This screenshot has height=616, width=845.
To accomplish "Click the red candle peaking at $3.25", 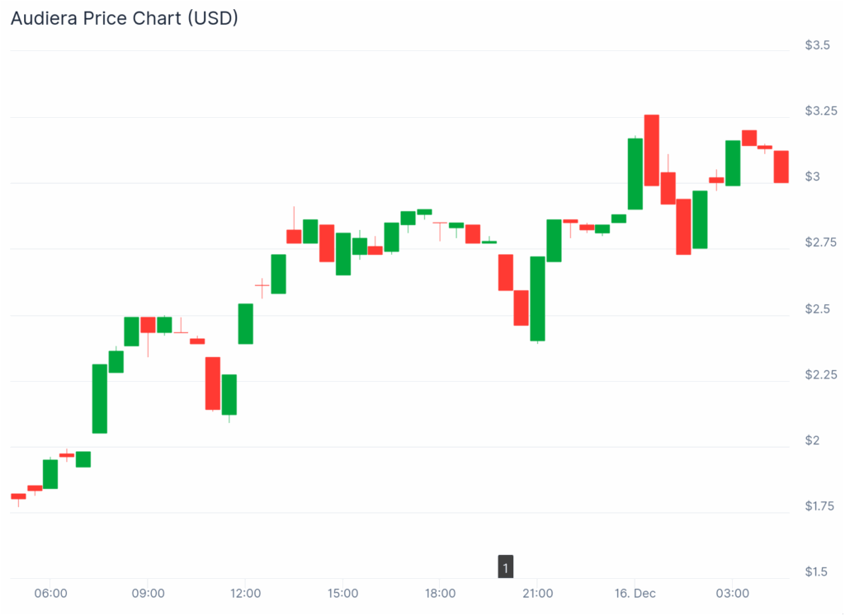I will [x=652, y=150].
